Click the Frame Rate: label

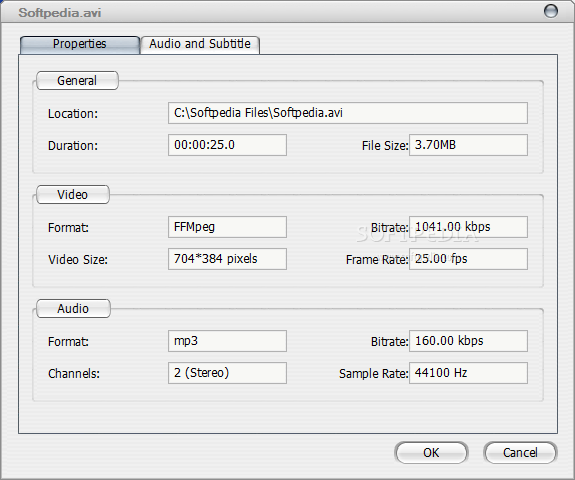click(x=377, y=260)
